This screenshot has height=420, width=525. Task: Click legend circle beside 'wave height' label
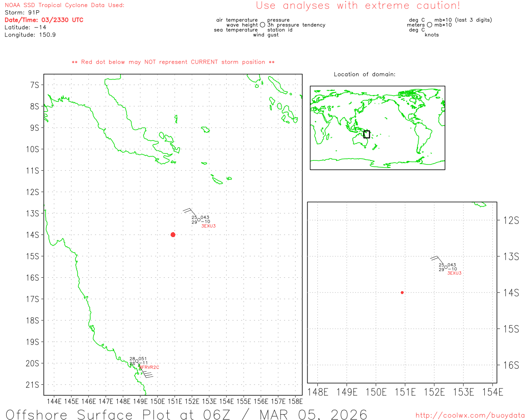coord(262,25)
